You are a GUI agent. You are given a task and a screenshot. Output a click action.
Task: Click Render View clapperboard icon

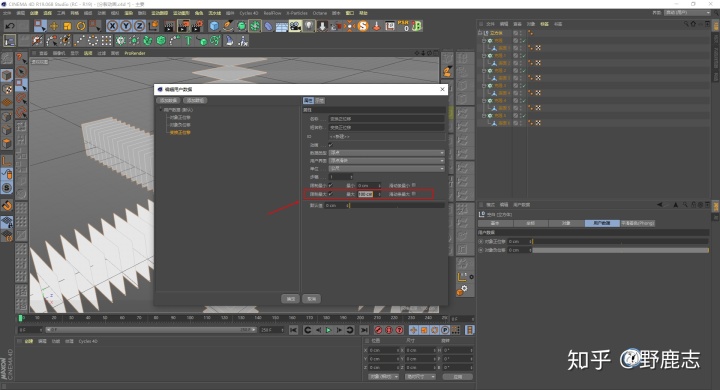(169, 26)
